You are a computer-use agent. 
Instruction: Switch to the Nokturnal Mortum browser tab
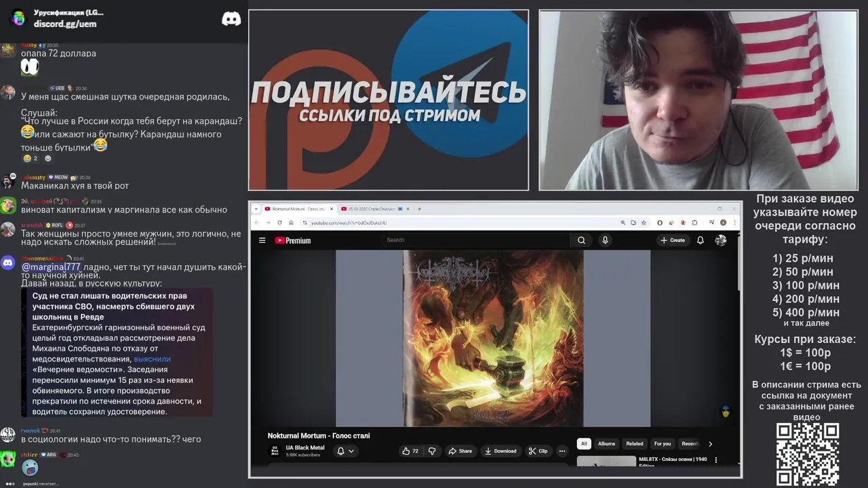point(298,209)
